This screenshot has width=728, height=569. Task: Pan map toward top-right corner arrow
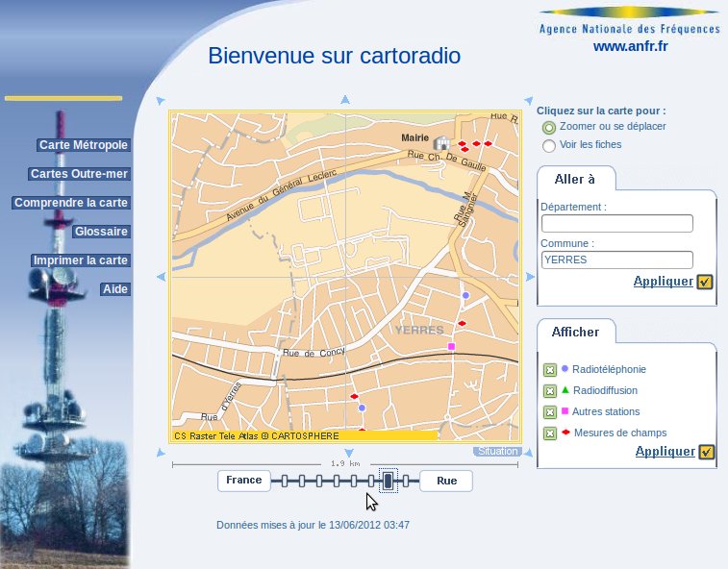point(528,99)
